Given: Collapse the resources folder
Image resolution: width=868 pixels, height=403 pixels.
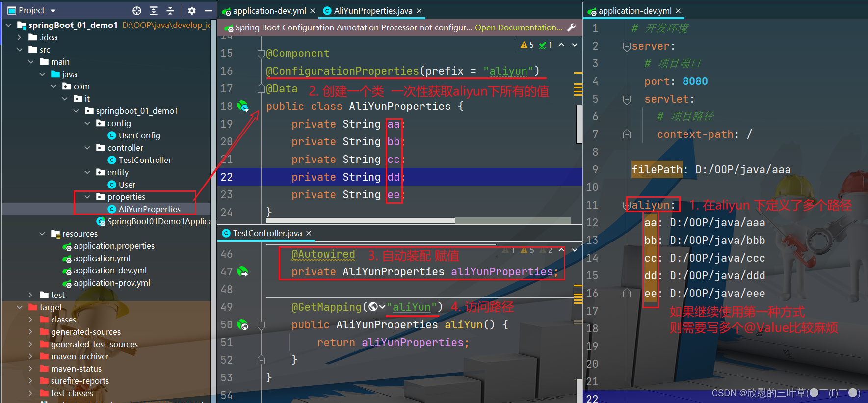Looking at the screenshot, I should click(x=42, y=234).
